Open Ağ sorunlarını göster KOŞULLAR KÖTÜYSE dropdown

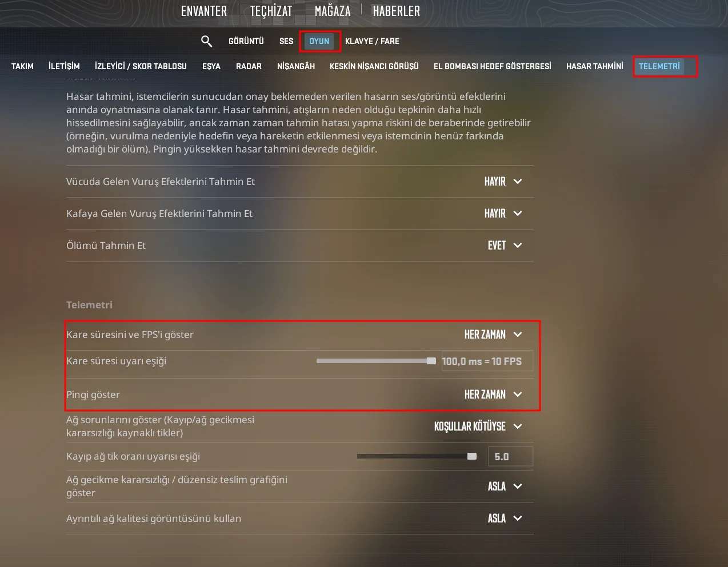coord(478,427)
